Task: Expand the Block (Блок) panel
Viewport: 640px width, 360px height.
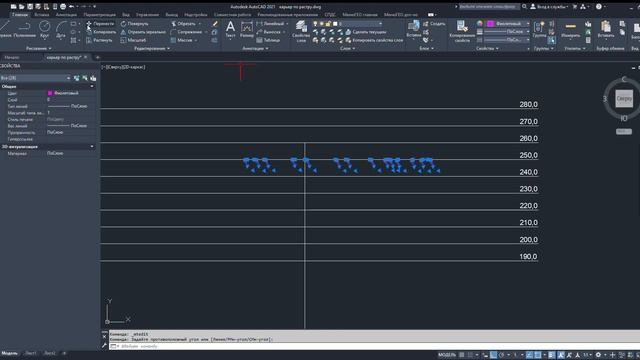Action: click(x=426, y=48)
